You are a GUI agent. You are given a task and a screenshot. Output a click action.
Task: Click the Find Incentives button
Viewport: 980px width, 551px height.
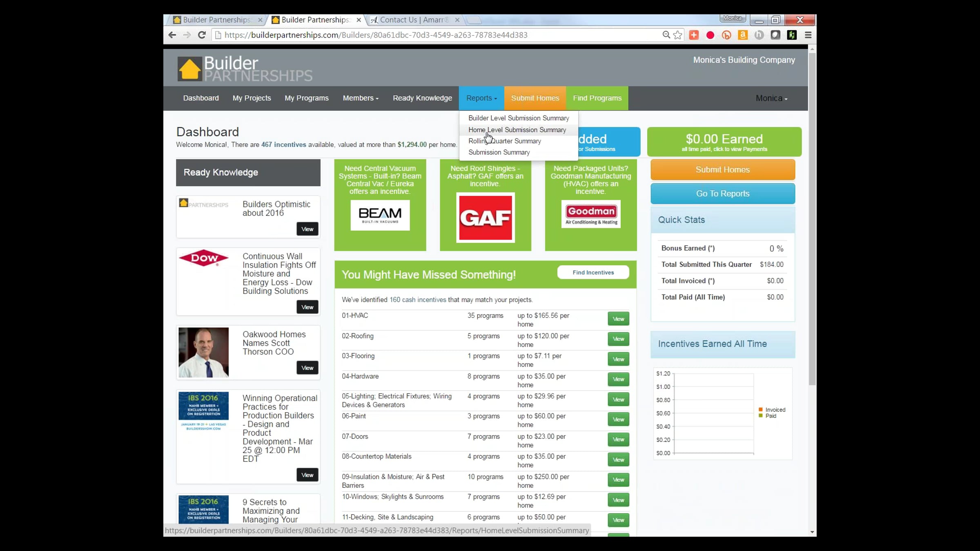(x=593, y=273)
